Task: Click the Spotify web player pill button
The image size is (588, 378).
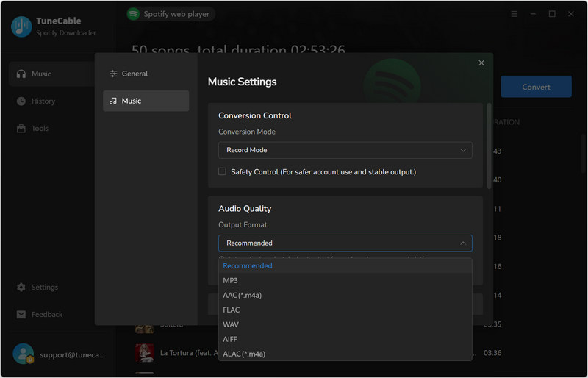Action: [171, 14]
